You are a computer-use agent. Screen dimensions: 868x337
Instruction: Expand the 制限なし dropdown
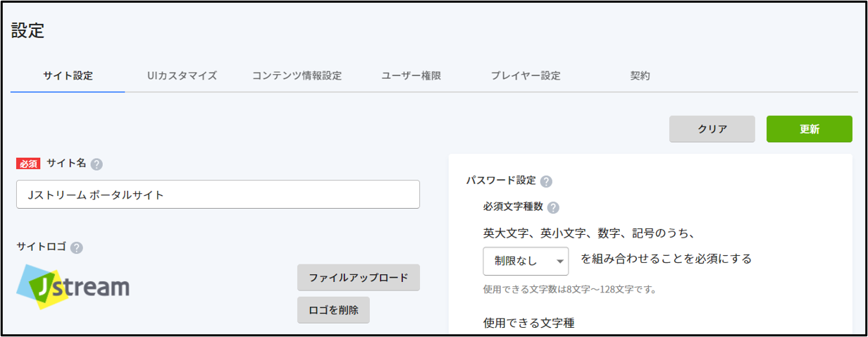(x=526, y=261)
